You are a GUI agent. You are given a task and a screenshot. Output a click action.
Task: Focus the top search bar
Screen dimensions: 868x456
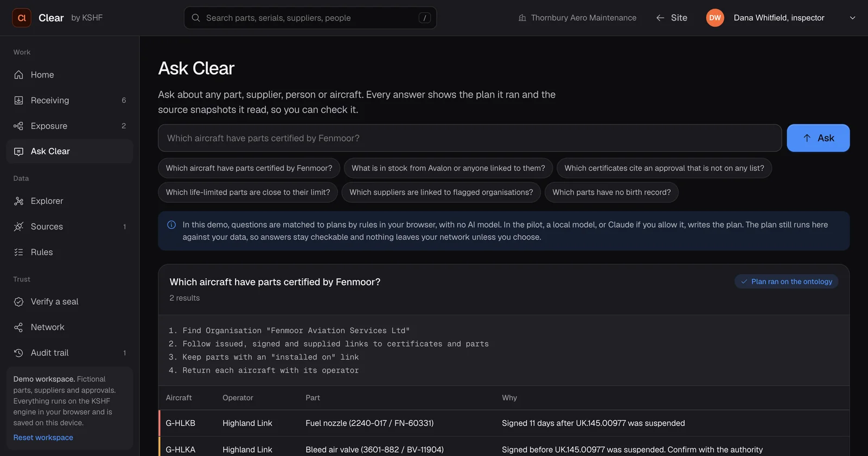[310, 18]
